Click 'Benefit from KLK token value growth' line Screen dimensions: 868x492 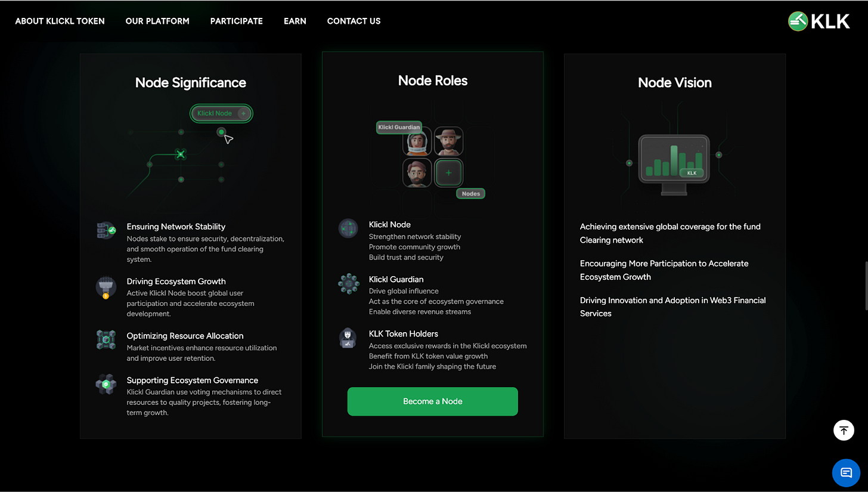click(428, 356)
